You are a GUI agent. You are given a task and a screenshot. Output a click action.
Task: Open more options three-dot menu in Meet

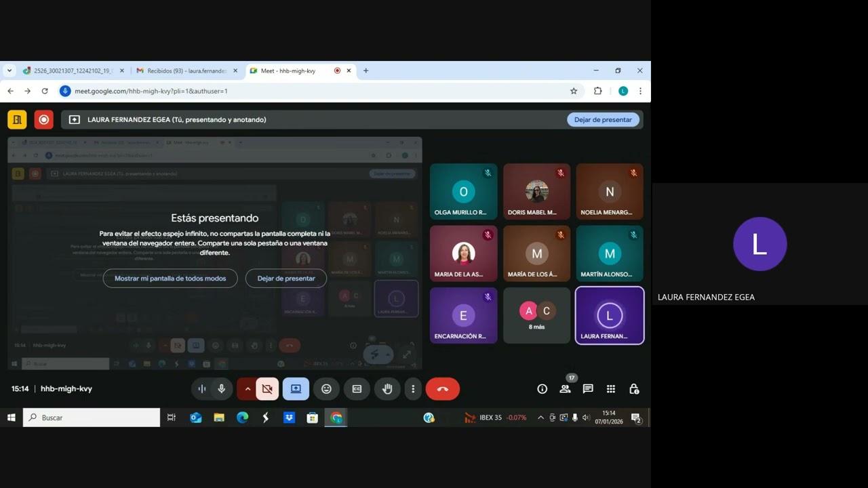tap(413, 389)
